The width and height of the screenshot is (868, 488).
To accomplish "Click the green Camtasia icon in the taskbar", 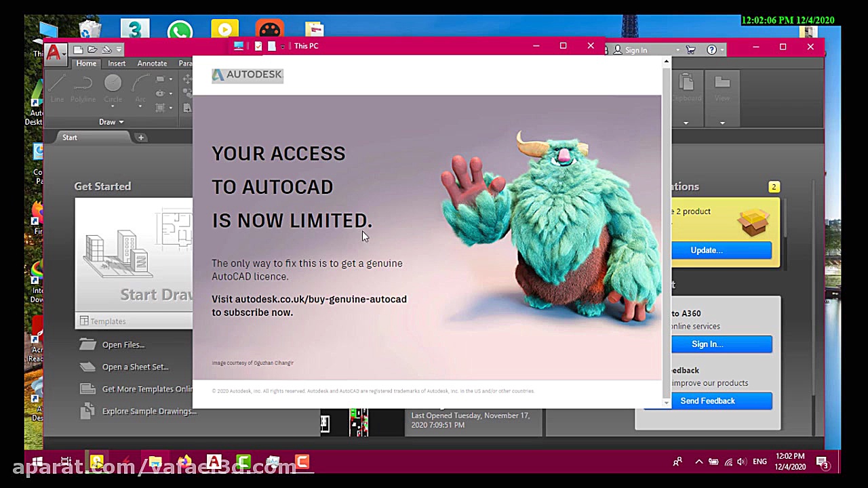I will tap(243, 462).
